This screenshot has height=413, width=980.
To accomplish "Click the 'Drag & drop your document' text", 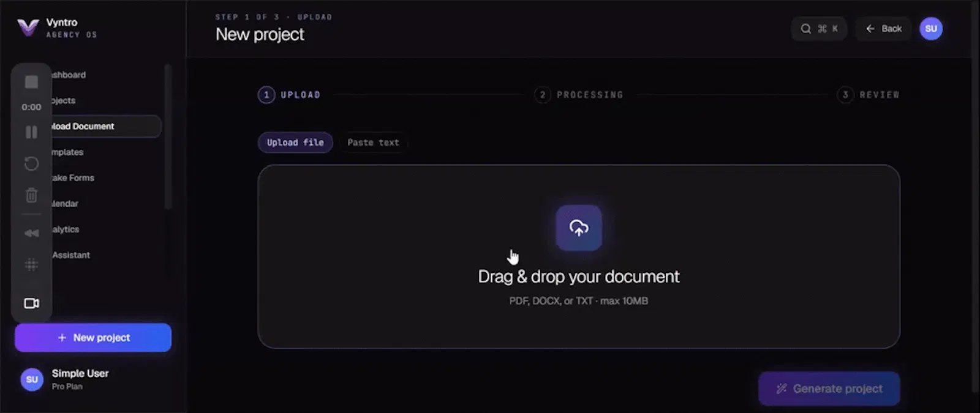I will [x=579, y=277].
